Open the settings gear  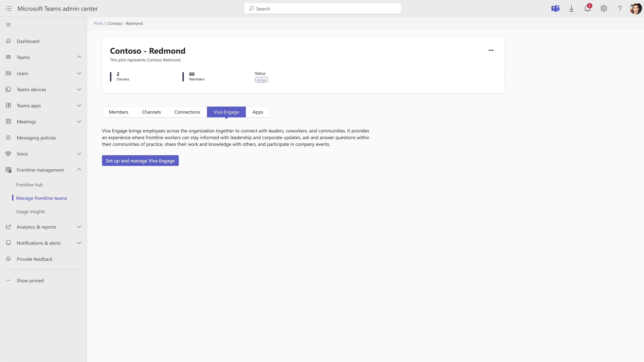tap(604, 8)
